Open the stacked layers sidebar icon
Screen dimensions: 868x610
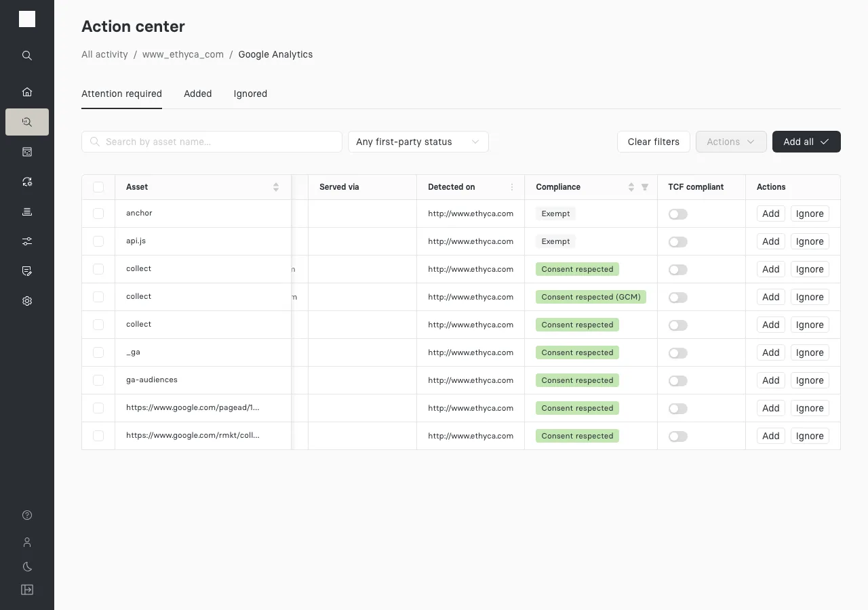point(27,211)
